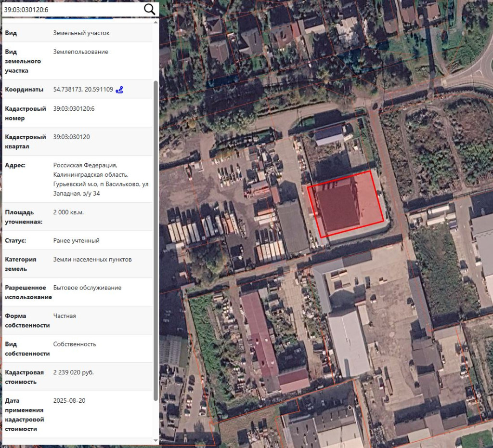Click the Кадастровый номер label

(26, 113)
